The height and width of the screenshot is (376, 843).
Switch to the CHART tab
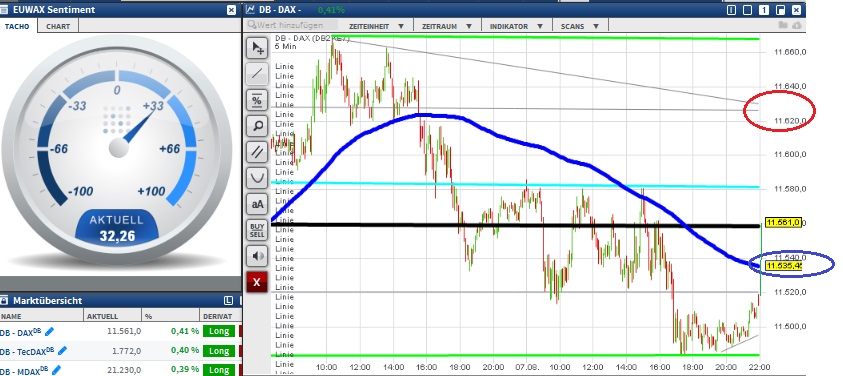click(x=58, y=26)
